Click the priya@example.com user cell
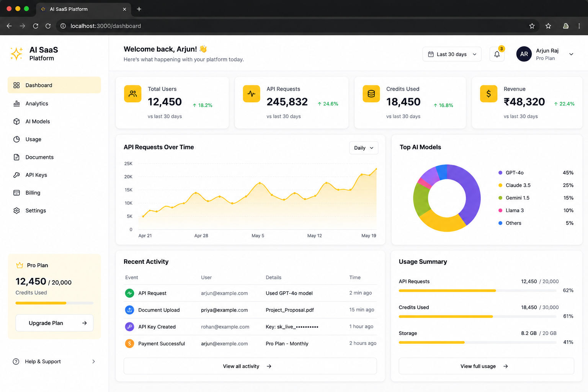The height and width of the screenshot is (392, 588). pos(224,310)
